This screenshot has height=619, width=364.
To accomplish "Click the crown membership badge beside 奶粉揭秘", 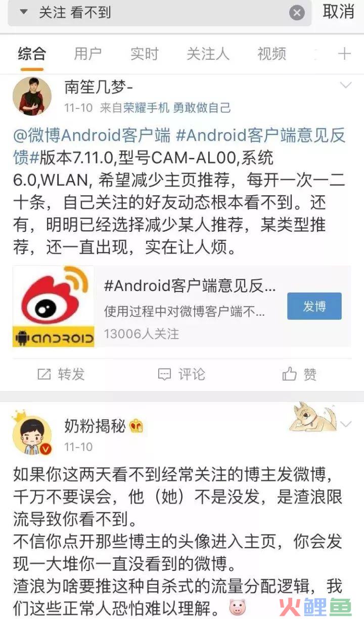I will (x=136, y=427).
